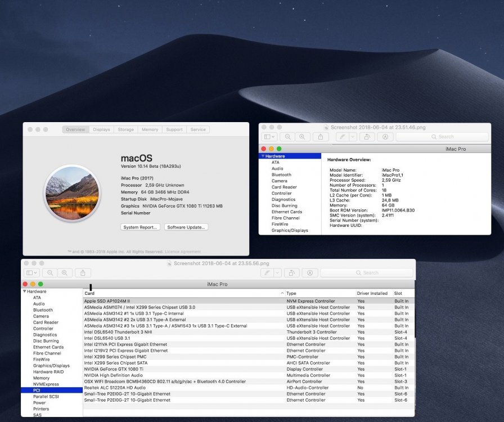Select Memory in the lower iMac Pro sidebar
The width and height of the screenshot is (504, 422).
pyautogui.click(x=41, y=378)
